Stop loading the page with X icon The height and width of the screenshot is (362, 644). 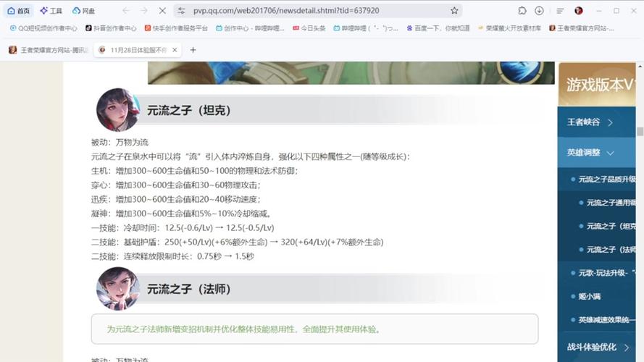click(x=162, y=11)
